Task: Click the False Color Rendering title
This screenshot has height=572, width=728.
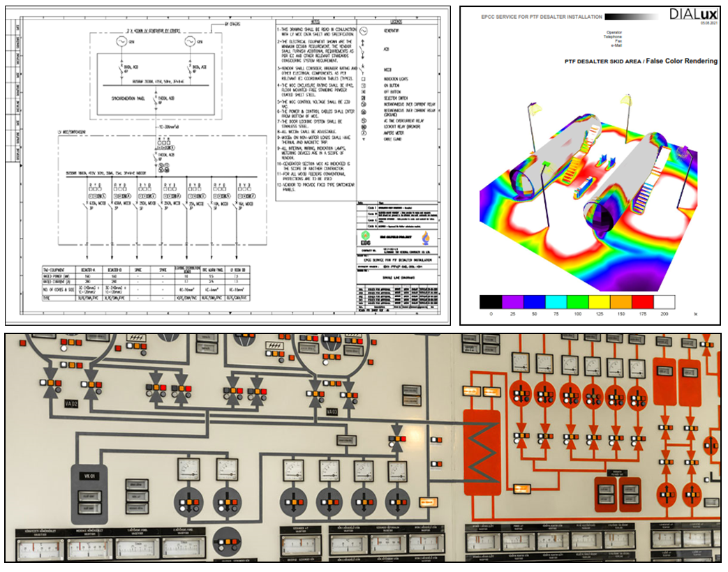Action: [x=681, y=61]
